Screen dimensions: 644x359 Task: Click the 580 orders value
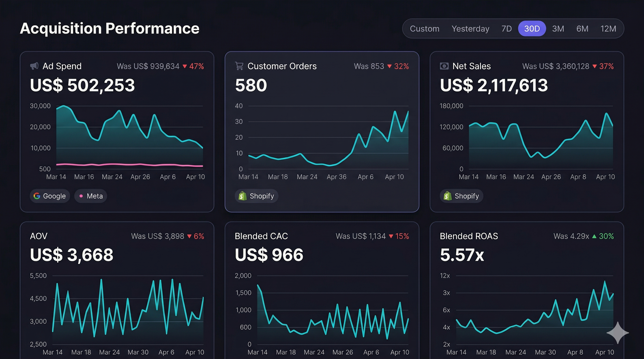(251, 85)
